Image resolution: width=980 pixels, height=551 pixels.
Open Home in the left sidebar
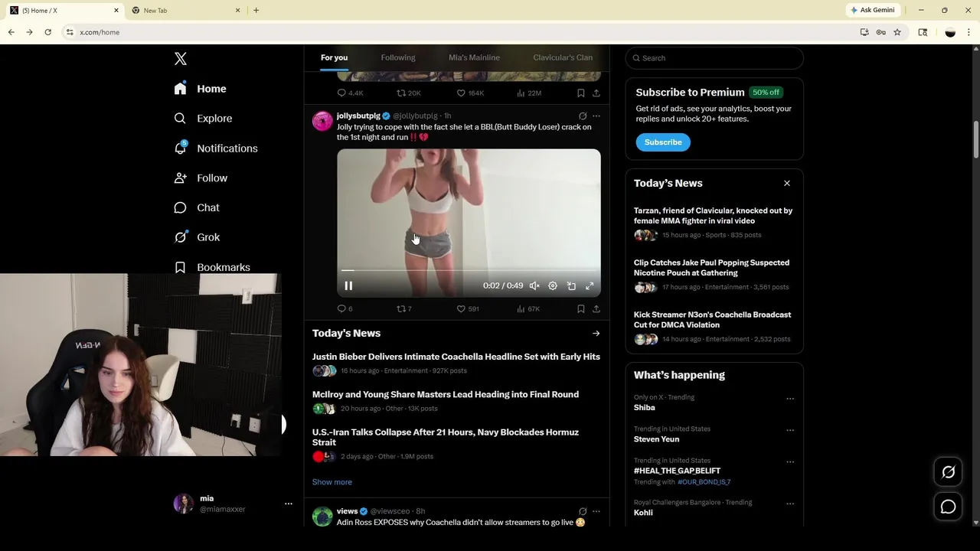point(200,89)
